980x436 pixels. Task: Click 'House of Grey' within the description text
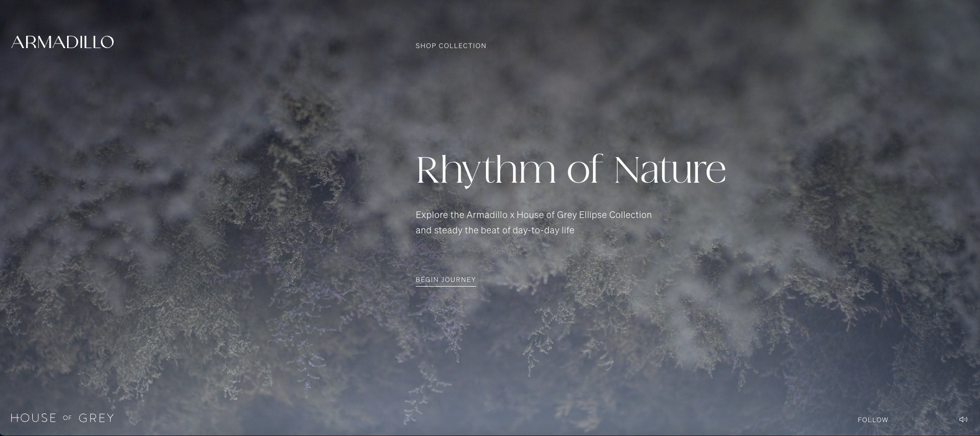pyautogui.click(x=546, y=215)
